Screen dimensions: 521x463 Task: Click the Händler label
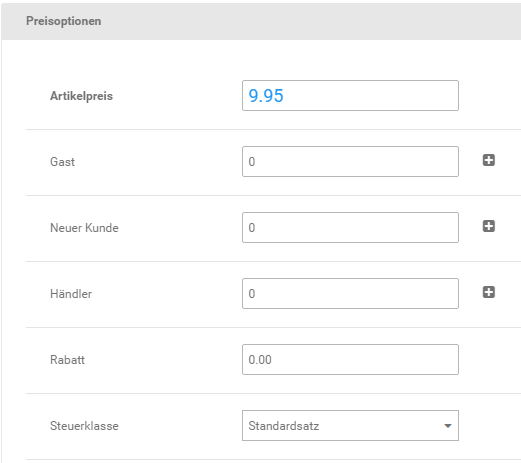(71, 294)
